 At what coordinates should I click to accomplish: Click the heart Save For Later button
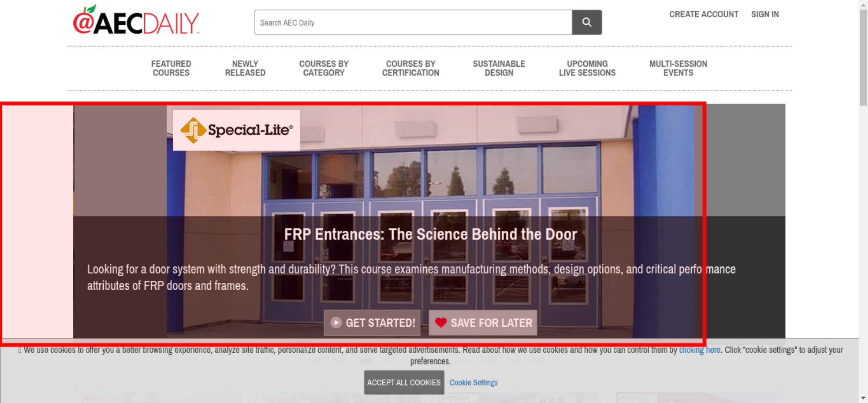click(x=483, y=323)
